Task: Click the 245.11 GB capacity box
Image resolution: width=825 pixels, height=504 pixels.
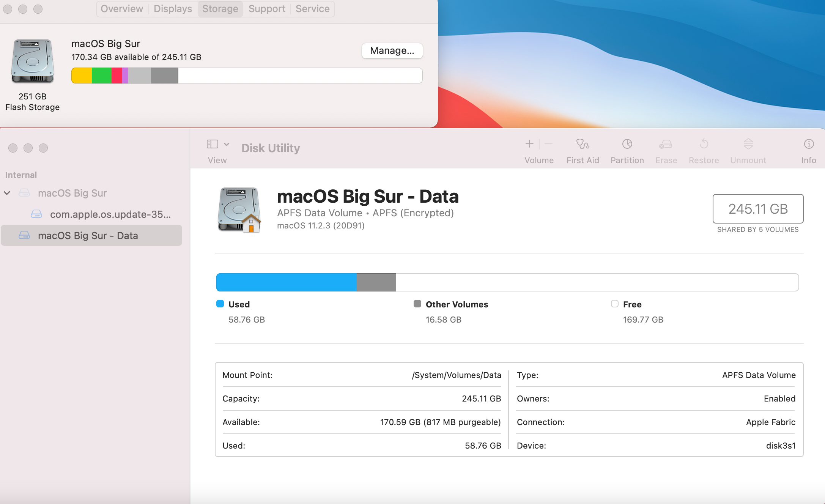Action: (x=758, y=209)
